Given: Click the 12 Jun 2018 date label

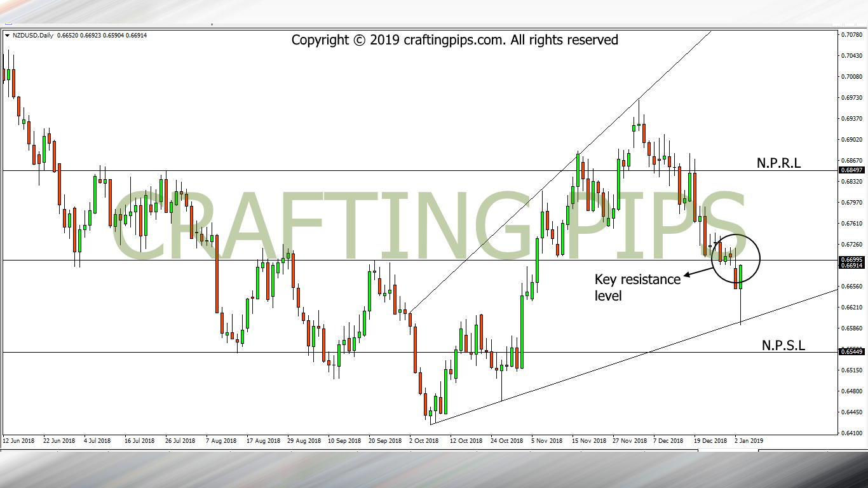Looking at the screenshot, I should coord(18,440).
